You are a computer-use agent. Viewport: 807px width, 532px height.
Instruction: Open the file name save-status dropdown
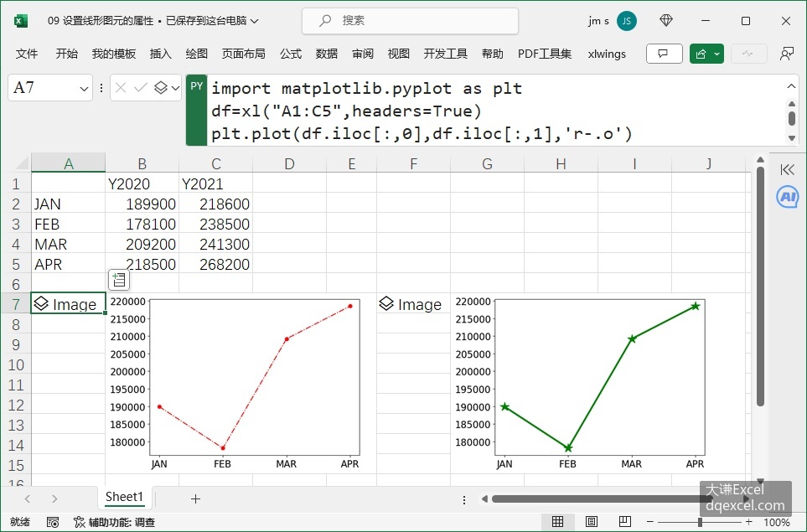coord(254,21)
